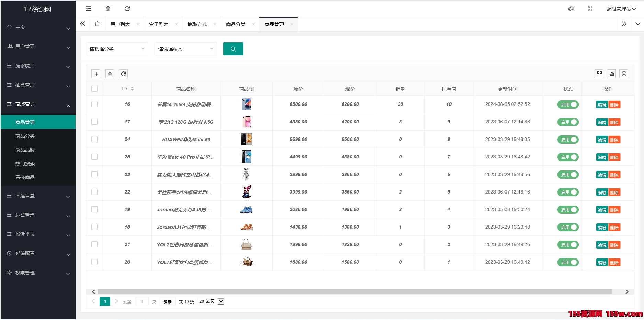644x320 pixels.
Task: Click the 确定 pagination confirm button
Action: 167,301
